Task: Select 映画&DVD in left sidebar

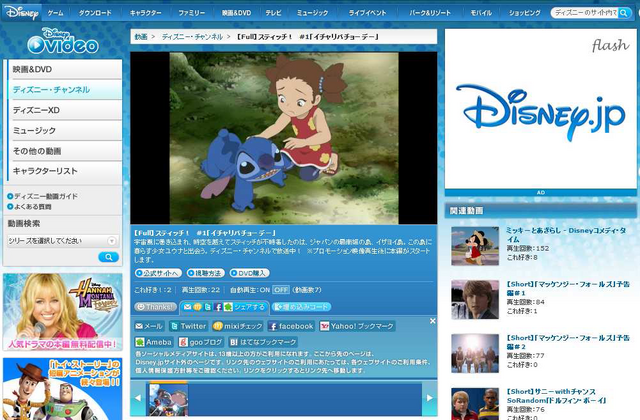Action: (65, 69)
